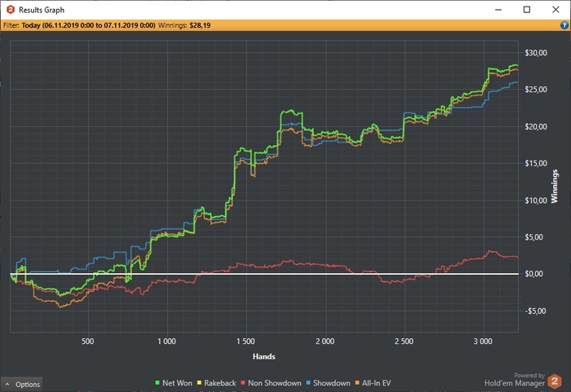Image resolution: width=571 pixels, height=392 pixels.
Task: Toggle the Rakeback yellow legend swatch
Action: [199, 383]
